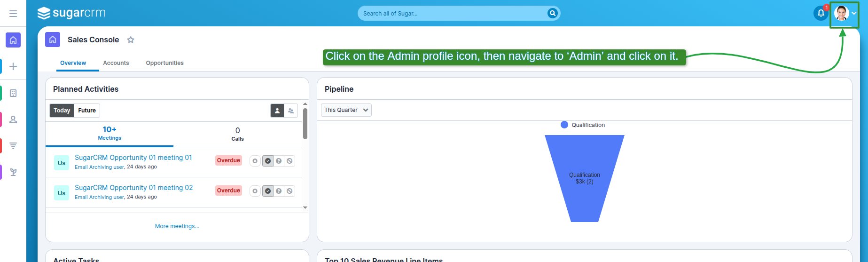The width and height of the screenshot is (868, 262).
Task: Open the funnel-shaped icon in sidebar
Action: pyautogui.click(x=13, y=146)
